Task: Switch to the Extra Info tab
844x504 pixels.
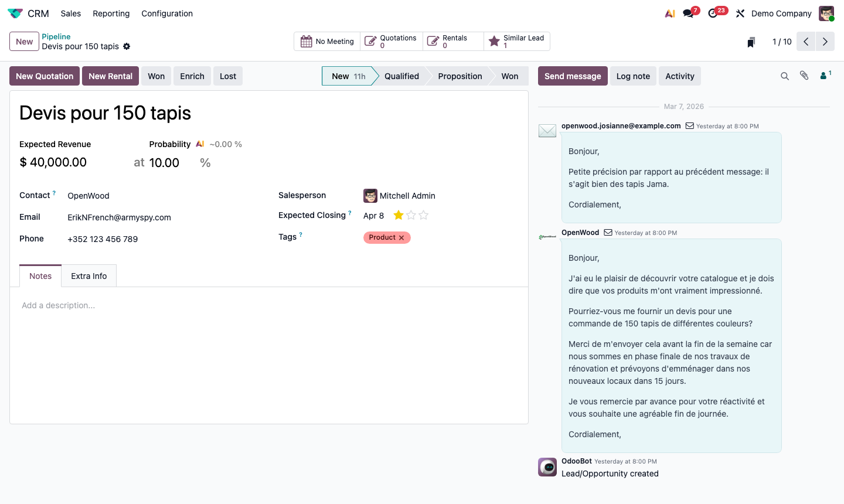Action: coord(89,275)
